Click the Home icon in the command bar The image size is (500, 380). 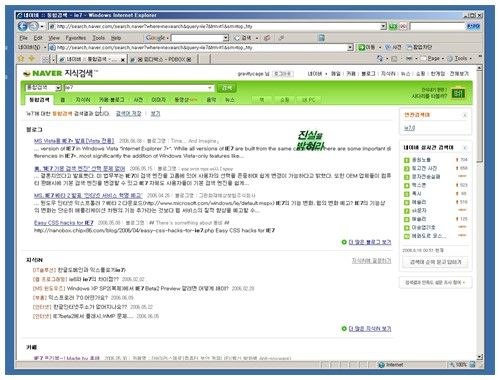coord(380,58)
